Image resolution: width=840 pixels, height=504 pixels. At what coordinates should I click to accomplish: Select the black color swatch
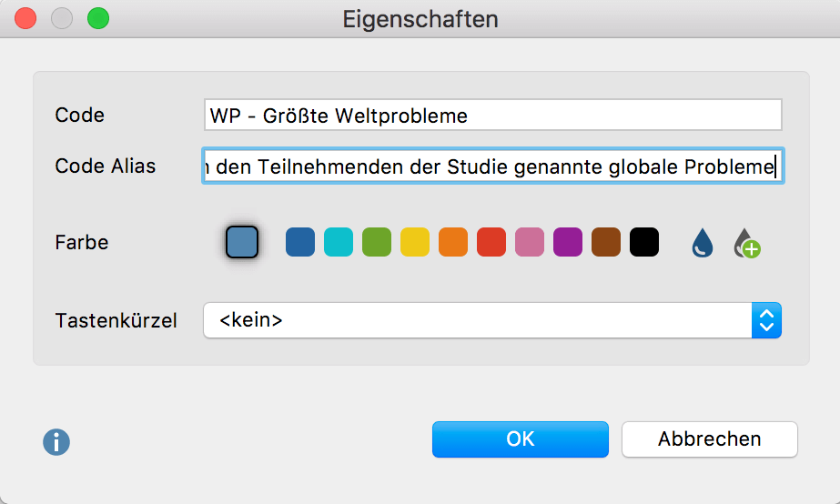click(644, 242)
